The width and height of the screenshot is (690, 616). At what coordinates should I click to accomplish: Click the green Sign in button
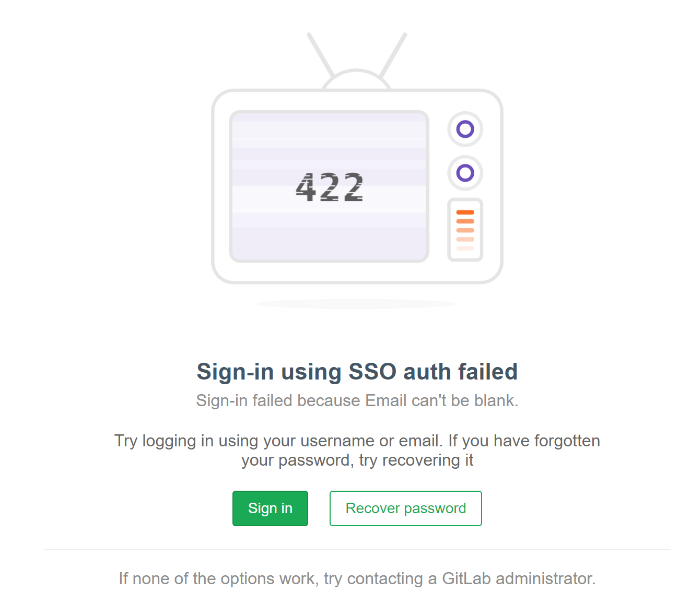(270, 508)
